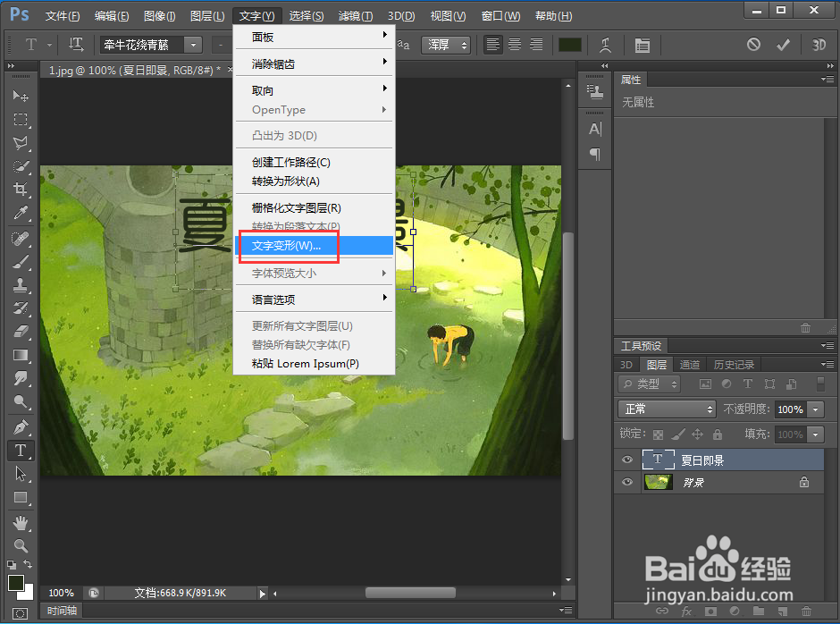Open the font family dropdown
The height and width of the screenshot is (624, 840).
point(193,45)
